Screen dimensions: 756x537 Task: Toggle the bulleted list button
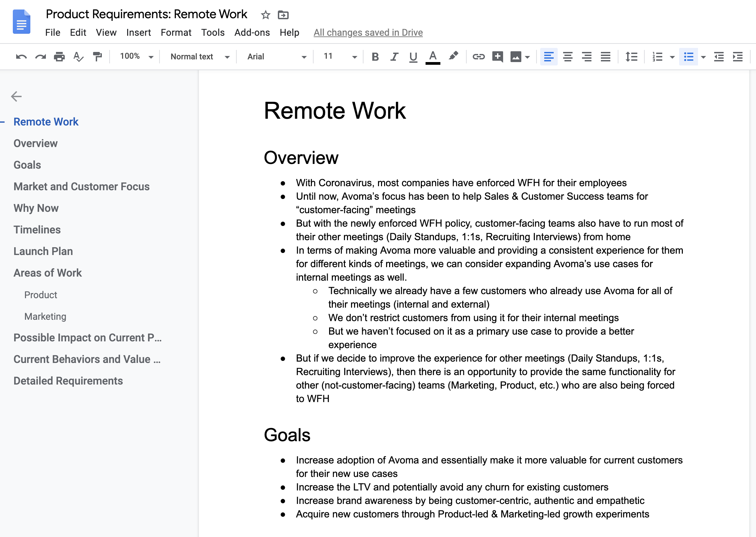[x=689, y=57]
